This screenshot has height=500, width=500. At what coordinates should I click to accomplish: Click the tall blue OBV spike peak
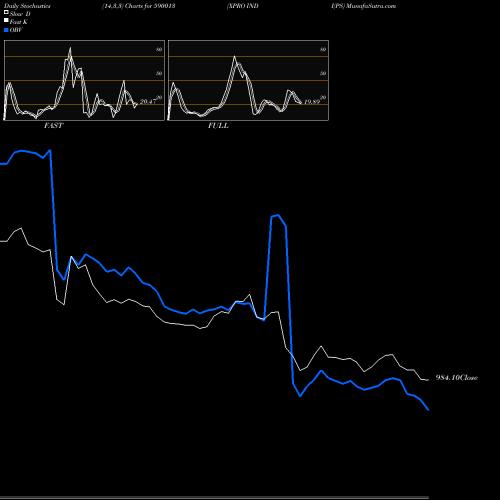(277, 215)
